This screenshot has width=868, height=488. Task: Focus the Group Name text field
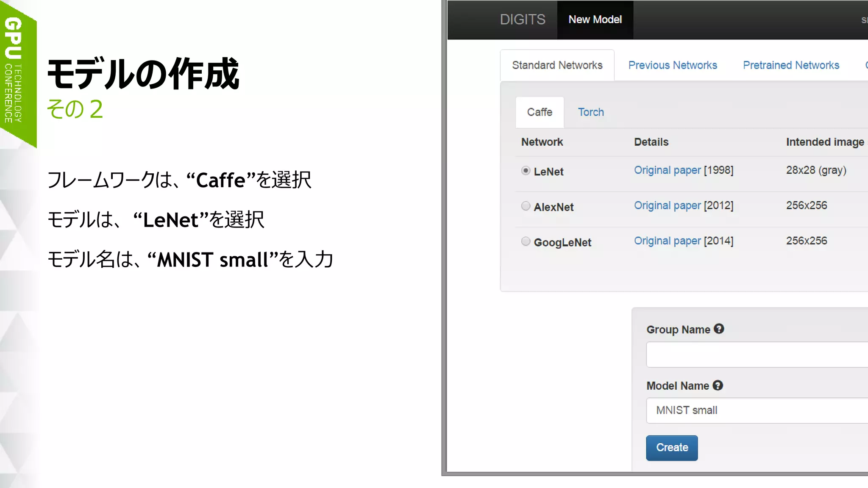pos(757,355)
